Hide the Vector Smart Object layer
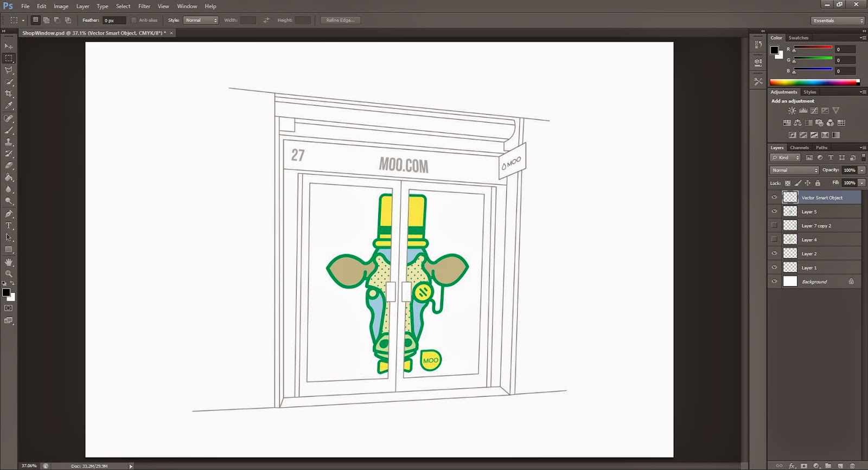868x470 pixels. [774, 197]
